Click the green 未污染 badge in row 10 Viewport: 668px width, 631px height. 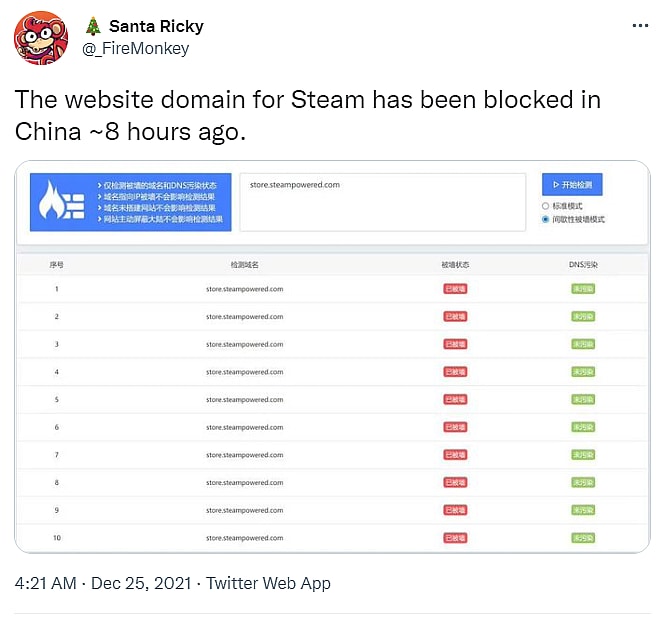click(x=583, y=538)
